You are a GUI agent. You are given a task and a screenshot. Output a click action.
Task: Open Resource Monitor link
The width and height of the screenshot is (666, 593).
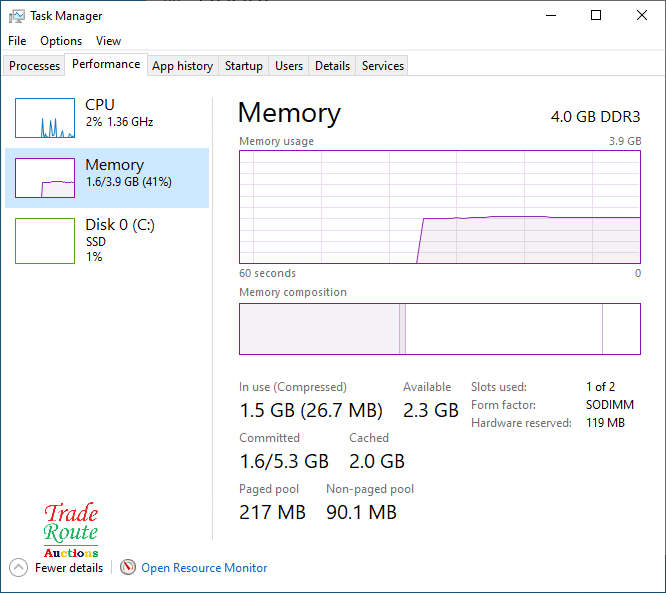(x=204, y=568)
